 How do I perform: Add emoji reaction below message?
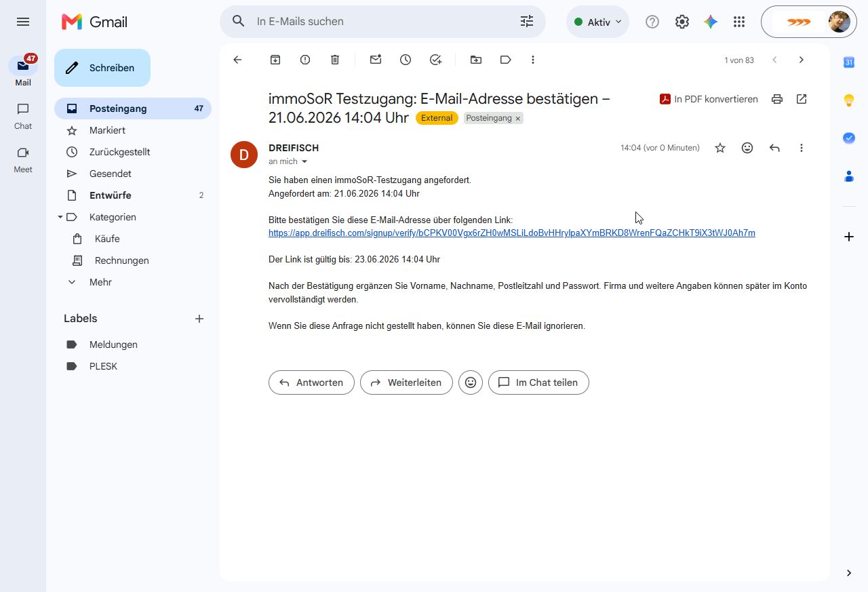coord(471,382)
